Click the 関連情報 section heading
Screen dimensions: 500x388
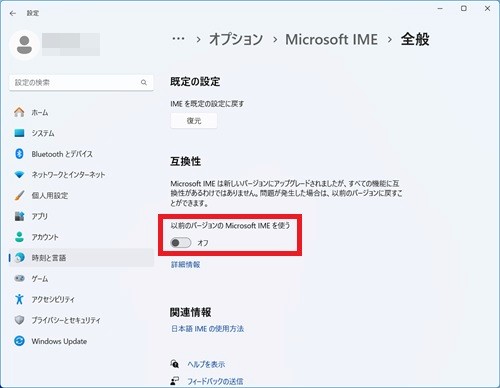coord(190,312)
